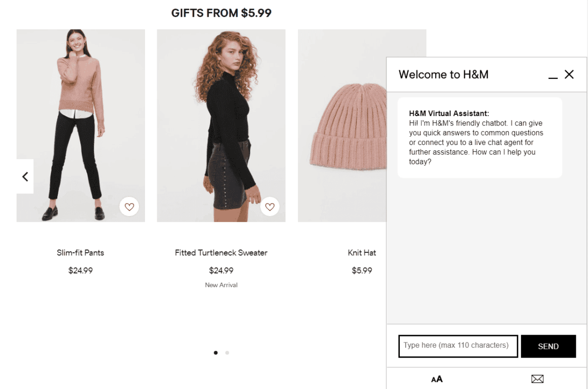Click the previous carousel arrow

(25, 176)
